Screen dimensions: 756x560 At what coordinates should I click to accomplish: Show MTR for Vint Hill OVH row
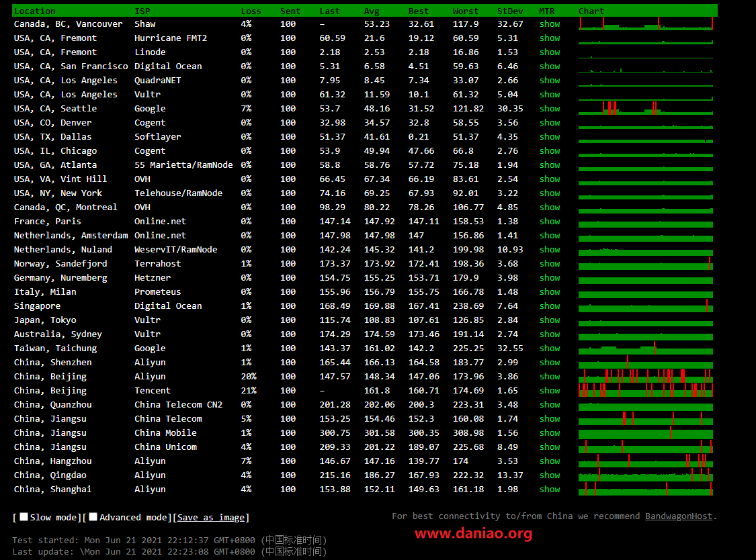[x=550, y=179]
